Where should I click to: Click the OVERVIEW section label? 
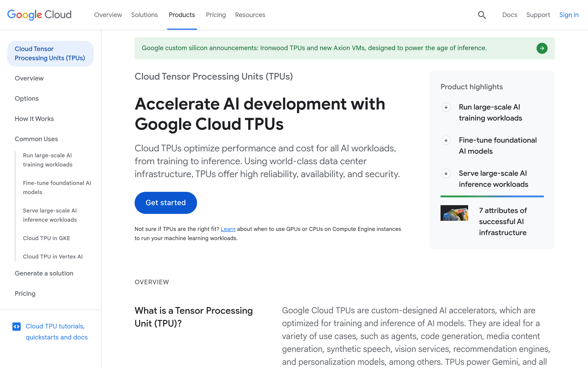pos(152,282)
